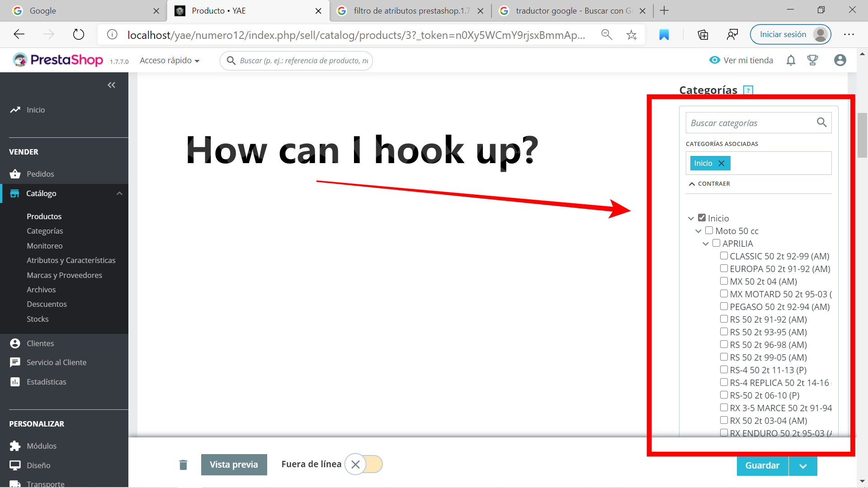Add page to favorites star icon
This screenshot has height=488, width=868.
(632, 35)
